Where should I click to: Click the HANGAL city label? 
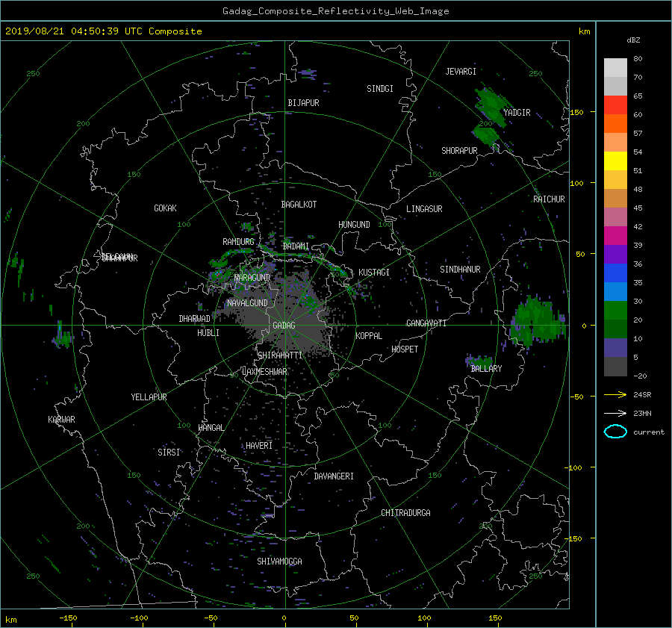[x=211, y=428]
